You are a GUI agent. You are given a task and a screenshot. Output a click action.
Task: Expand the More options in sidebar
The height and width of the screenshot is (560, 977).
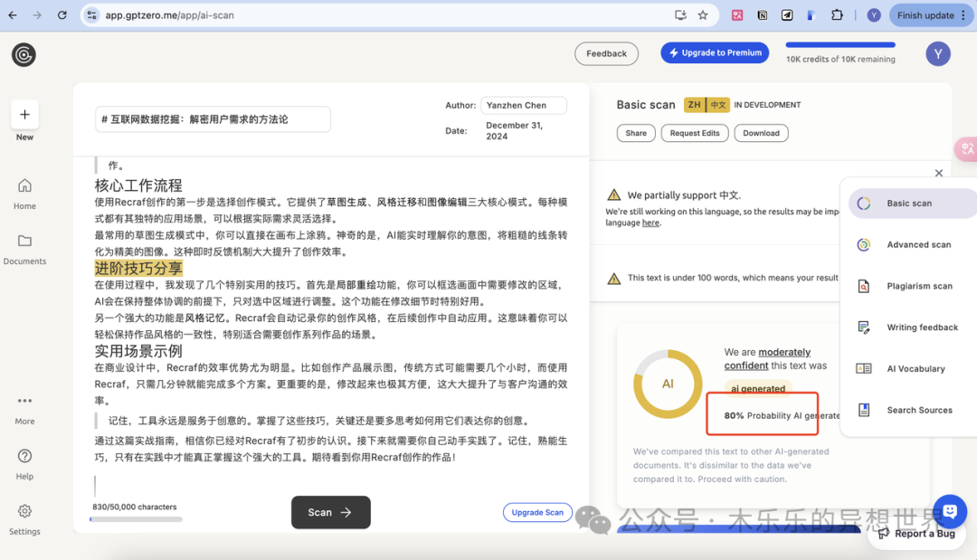coord(24,401)
